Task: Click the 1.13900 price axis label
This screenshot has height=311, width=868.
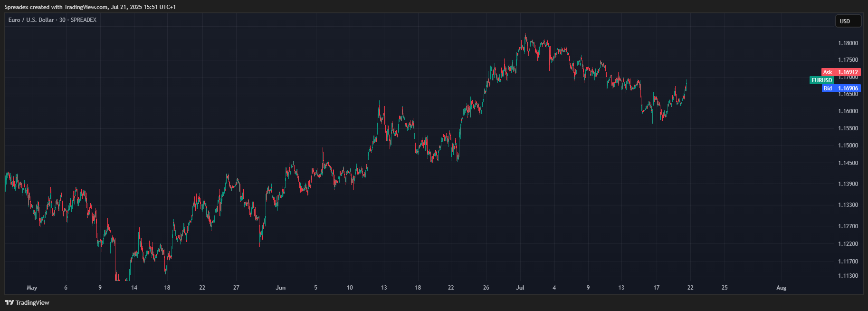Action: click(x=848, y=184)
